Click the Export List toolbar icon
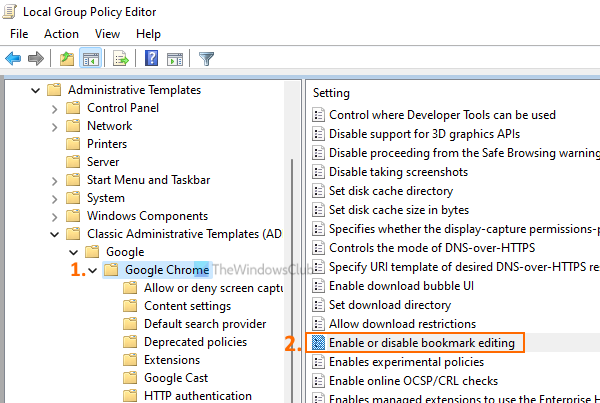 pos(121,59)
